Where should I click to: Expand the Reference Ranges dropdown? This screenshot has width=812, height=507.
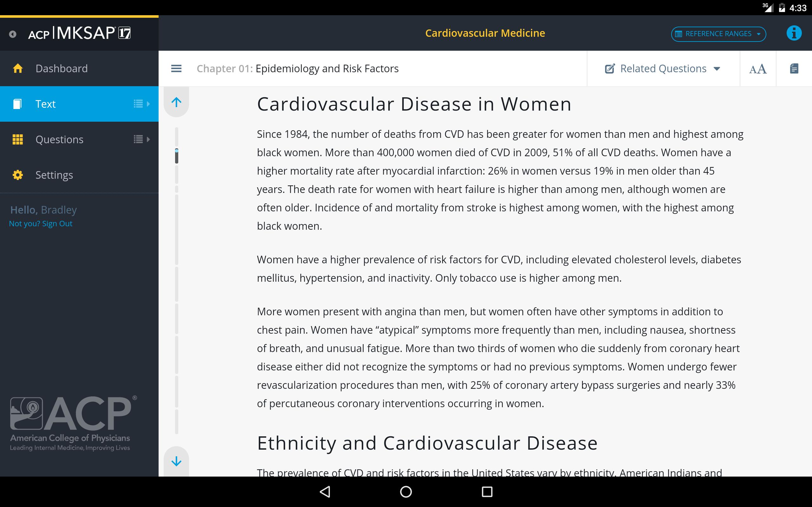718,34
